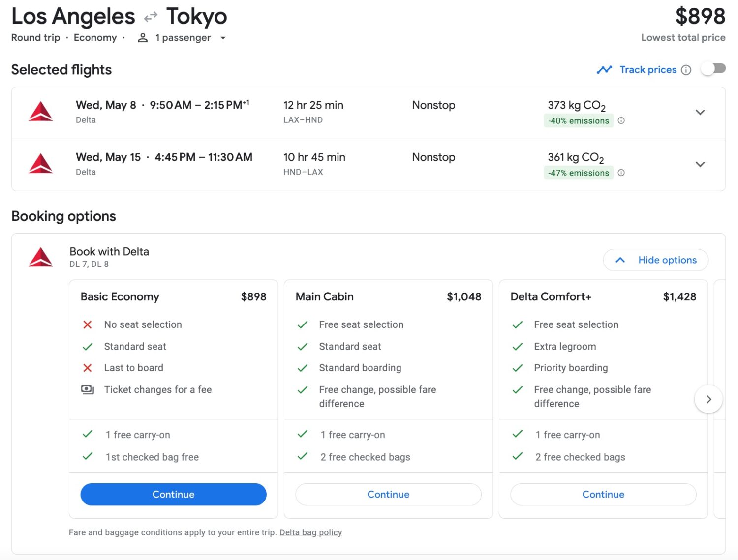This screenshot has height=560, width=738.
Task: Open the Delta bag policy link
Action: 310,532
